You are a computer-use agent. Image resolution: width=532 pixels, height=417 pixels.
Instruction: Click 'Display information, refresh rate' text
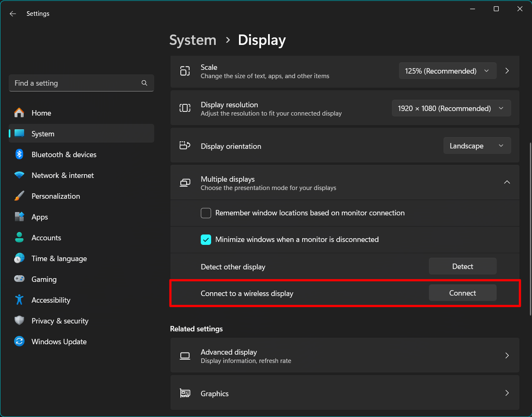(x=246, y=361)
